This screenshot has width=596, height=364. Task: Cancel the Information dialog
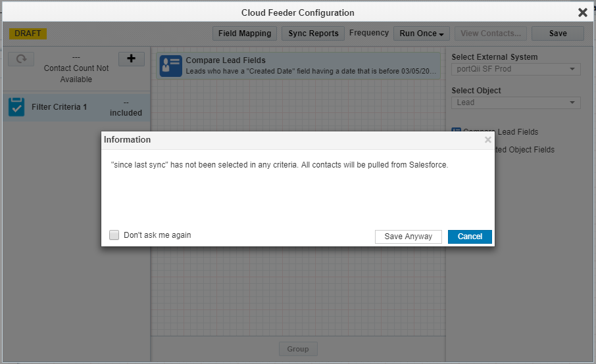pyautogui.click(x=470, y=237)
